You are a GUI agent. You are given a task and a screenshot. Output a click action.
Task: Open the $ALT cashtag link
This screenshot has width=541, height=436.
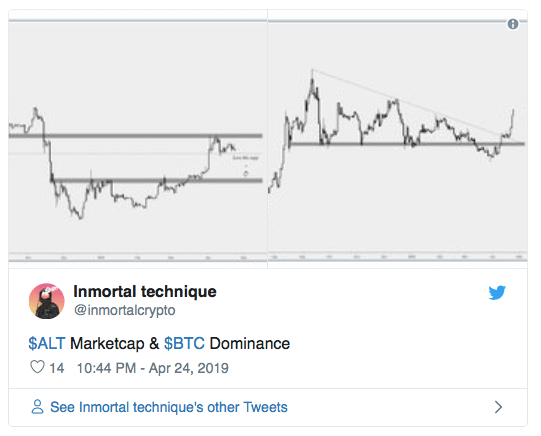[x=47, y=344]
